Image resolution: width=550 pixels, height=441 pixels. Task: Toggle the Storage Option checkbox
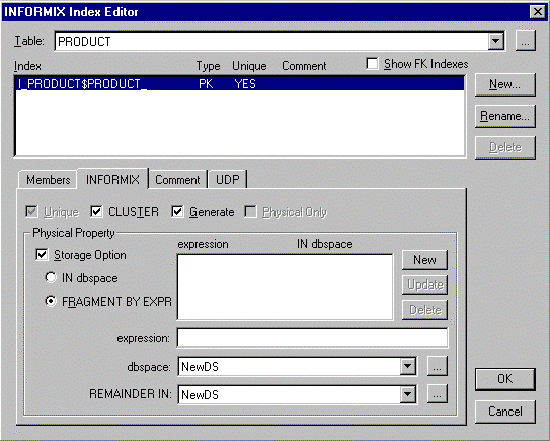(x=42, y=255)
